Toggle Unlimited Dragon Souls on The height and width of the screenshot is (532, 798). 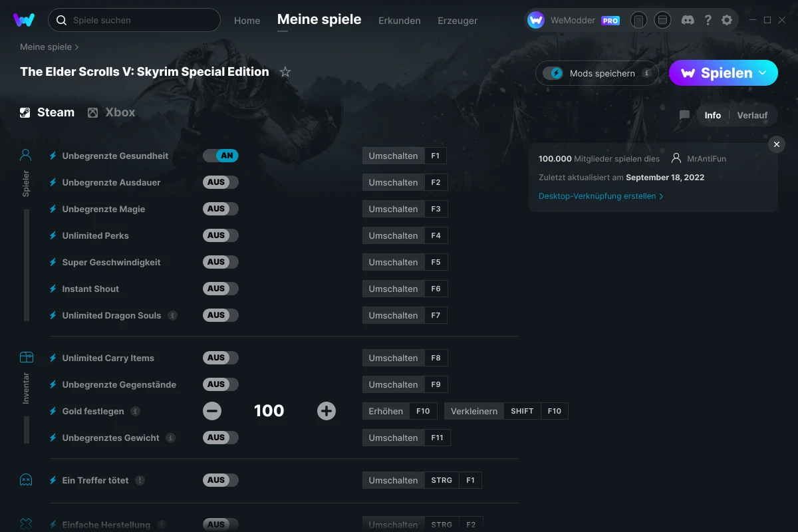tap(221, 315)
